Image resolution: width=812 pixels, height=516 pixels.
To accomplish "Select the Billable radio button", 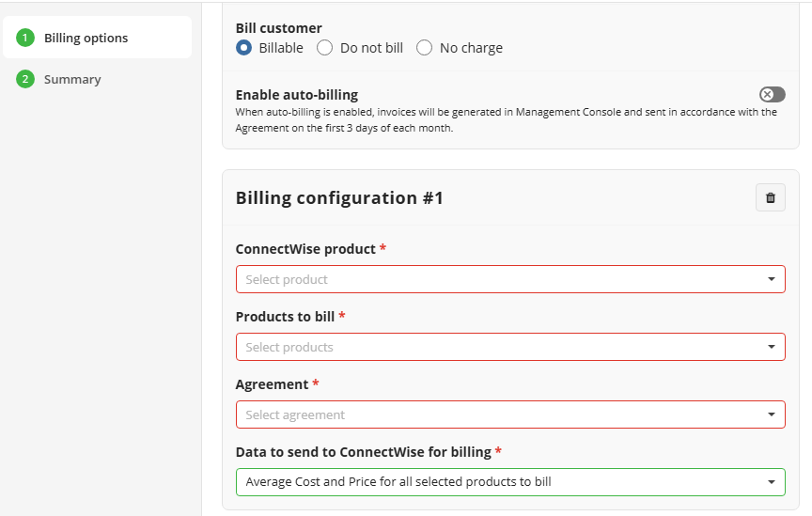I will pyautogui.click(x=243, y=48).
